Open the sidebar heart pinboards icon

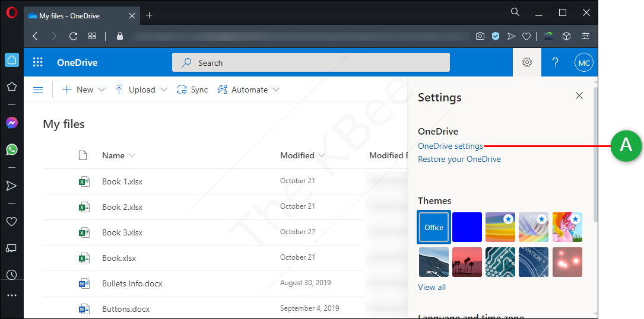(x=11, y=222)
